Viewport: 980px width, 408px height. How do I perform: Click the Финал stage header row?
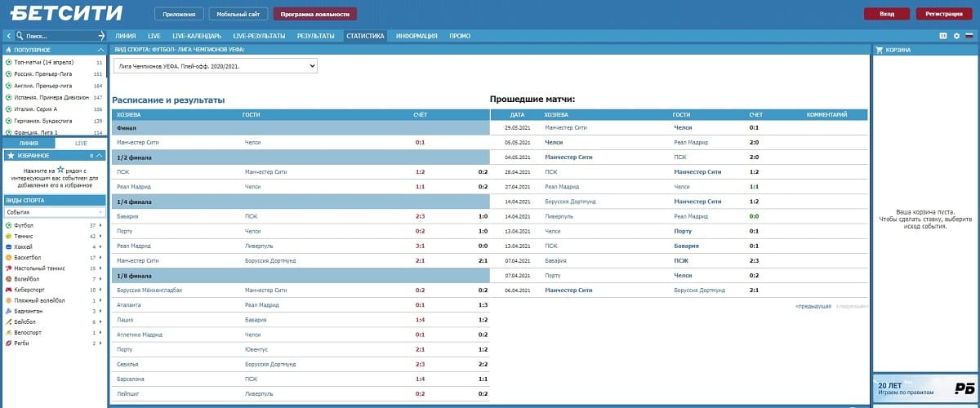(x=300, y=128)
